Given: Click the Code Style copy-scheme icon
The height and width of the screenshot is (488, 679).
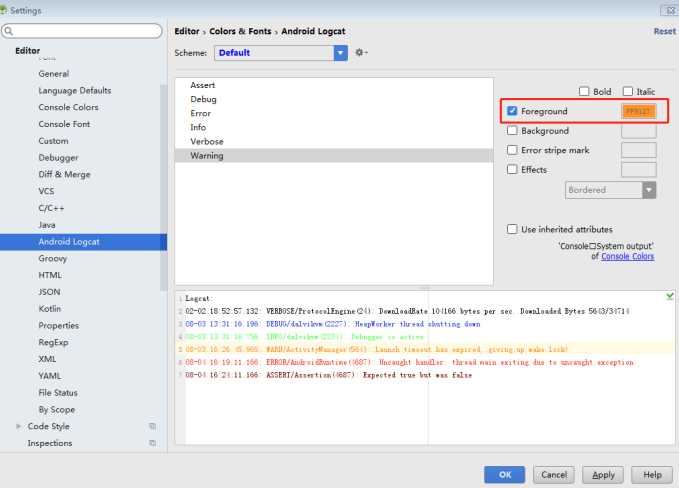Looking at the screenshot, I should coord(152,426).
